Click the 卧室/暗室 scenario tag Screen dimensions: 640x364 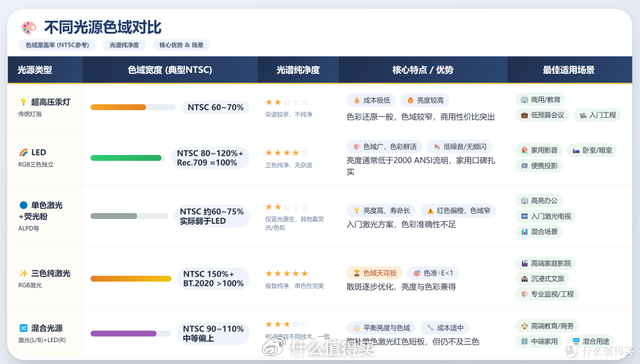592,150
